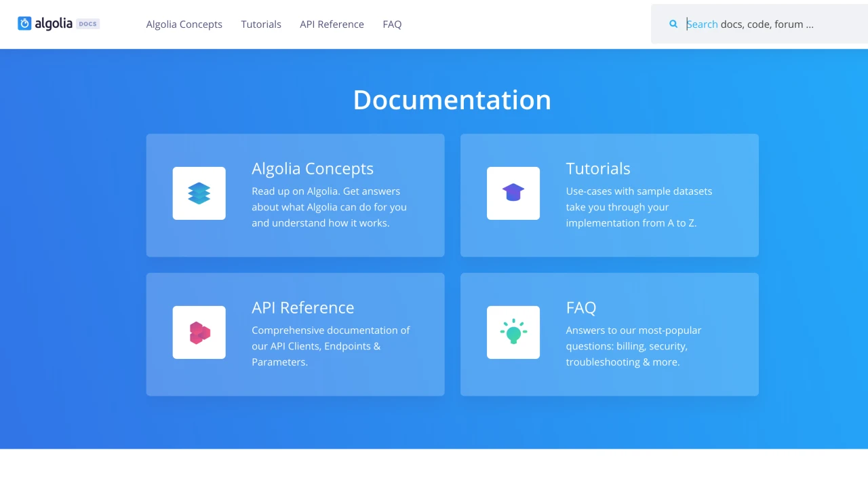Viewport: 868px width, 494px height.
Task: Open the FAQ card heading
Action: tap(581, 307)
